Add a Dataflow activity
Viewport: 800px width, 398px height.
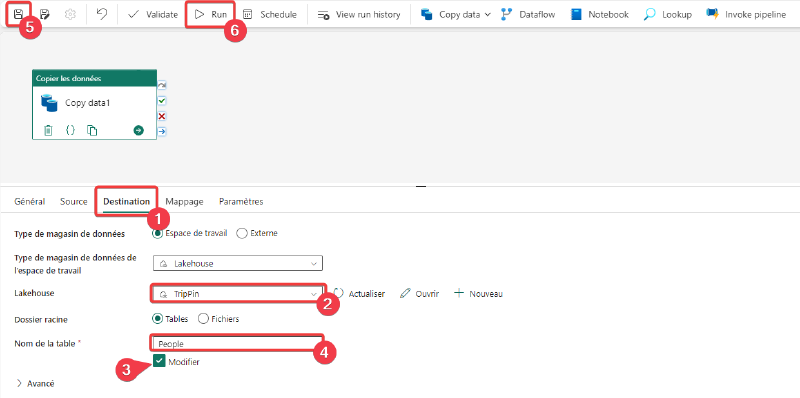pyautogui.click(x=528, y=14)
